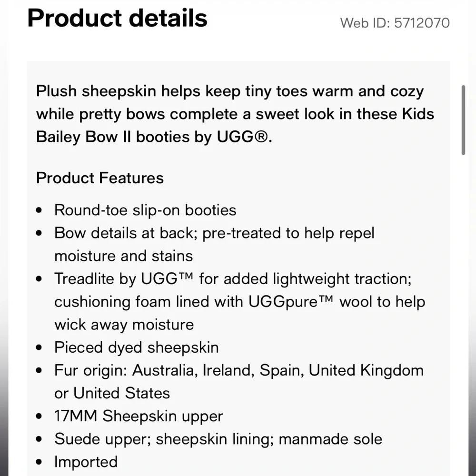The width and height of the screenshot is (476, 476).
Task: Click the 'wick away moisture' text line
Action: 124,325
